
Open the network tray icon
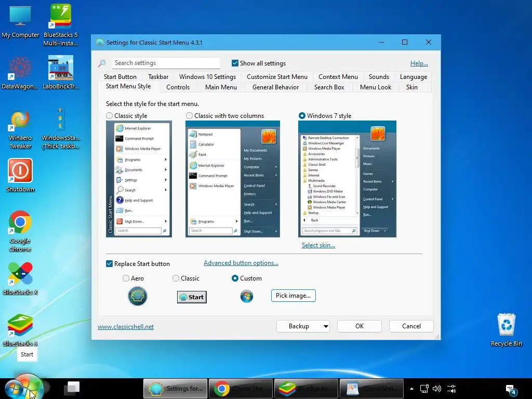pyautogui.click(x=424, y=389)
